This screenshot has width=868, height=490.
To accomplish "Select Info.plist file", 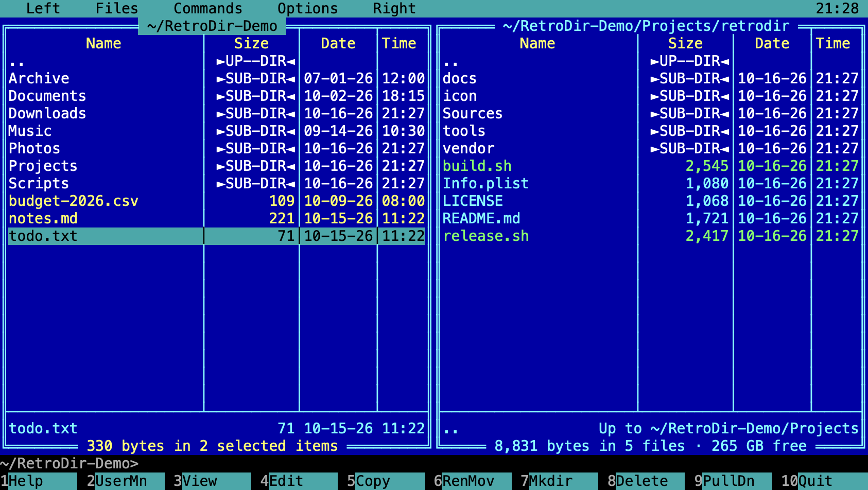I will pos(651,183).
